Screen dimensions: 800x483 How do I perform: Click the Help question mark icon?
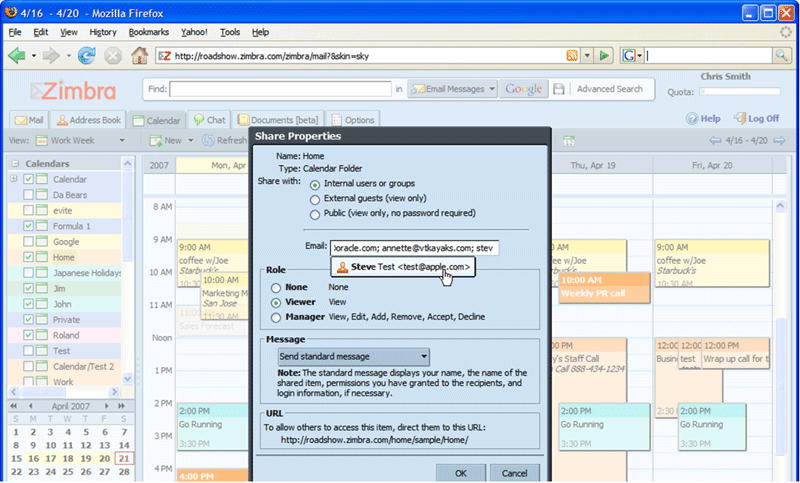coord(692,119)
